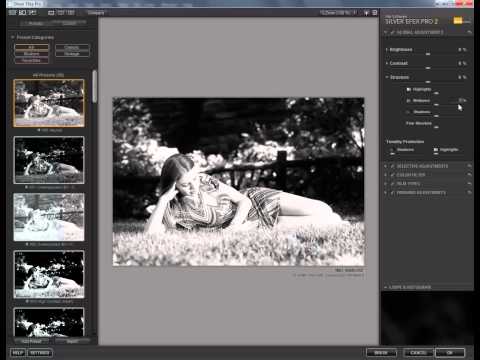
Task: Collapse the Loupe & Histogram section
Action: [x=386, y=287]
